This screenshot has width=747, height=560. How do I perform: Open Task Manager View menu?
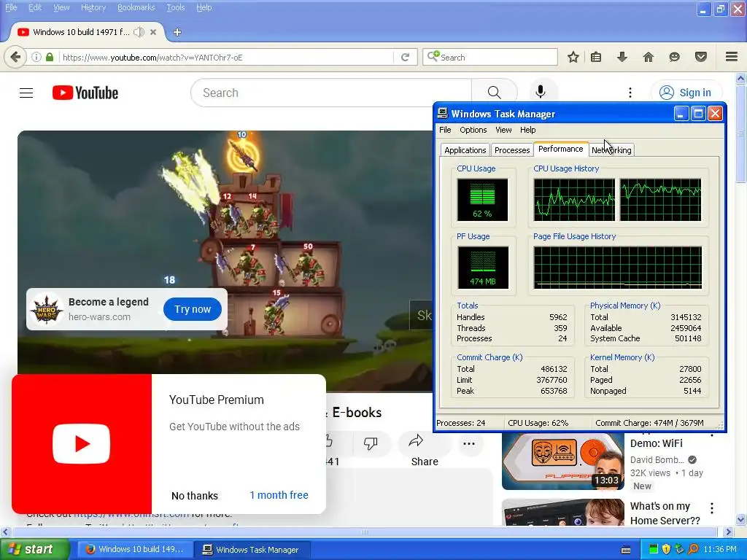[503, 130]
